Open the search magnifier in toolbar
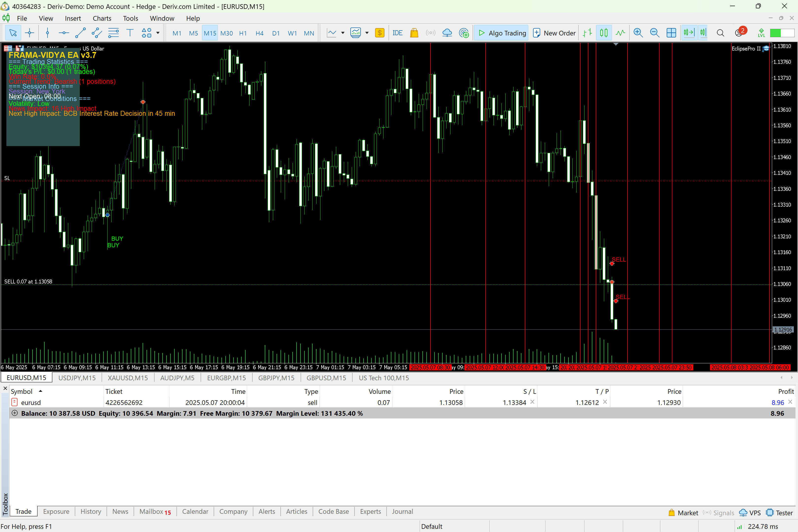Viewport: 798px width, 532px height. [x=720, y=33]
